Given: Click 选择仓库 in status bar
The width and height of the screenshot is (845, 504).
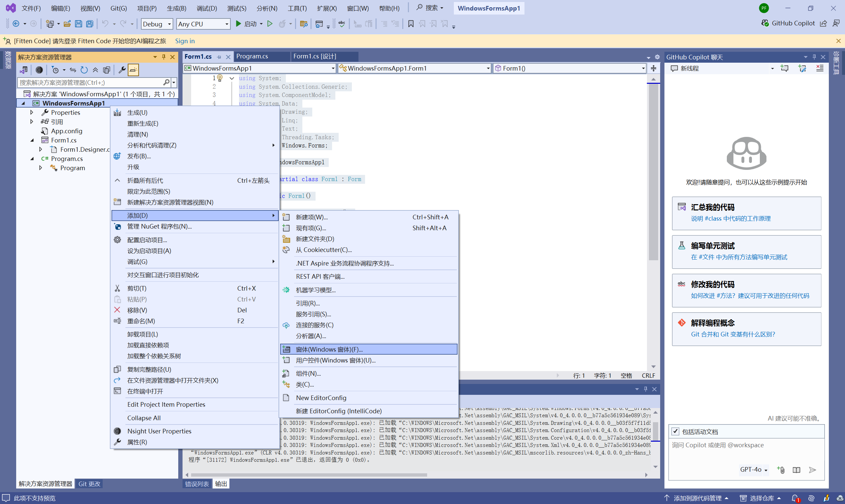Looking at the screenshot, I should (760, 498).
